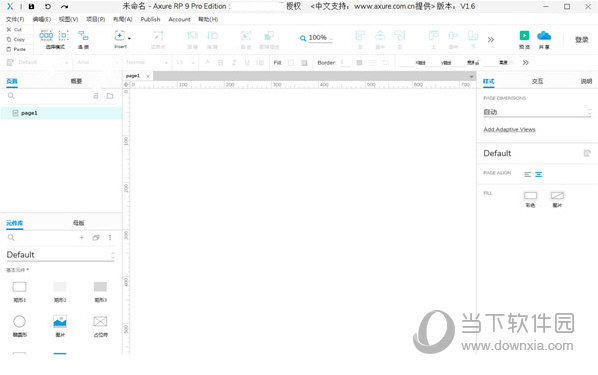Toggle underline text formatting
598x375 pixels.
point(247,63)
